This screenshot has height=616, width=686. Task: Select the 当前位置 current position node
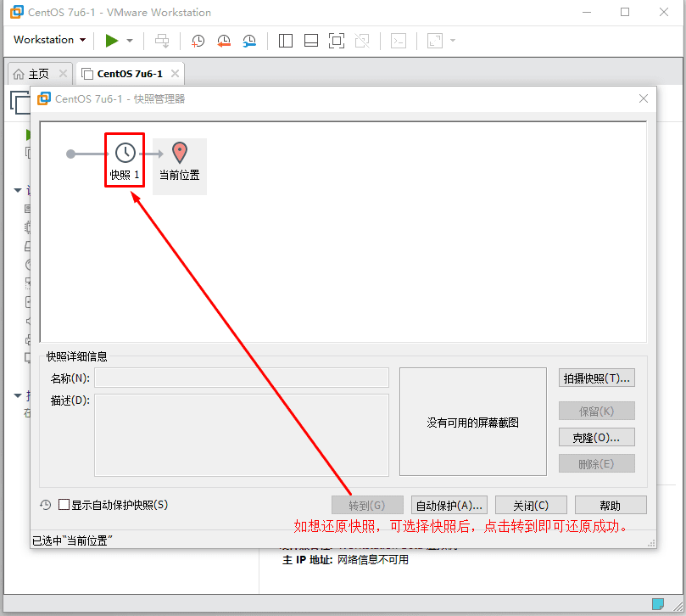pyautogui.click(x=180, y=166)
